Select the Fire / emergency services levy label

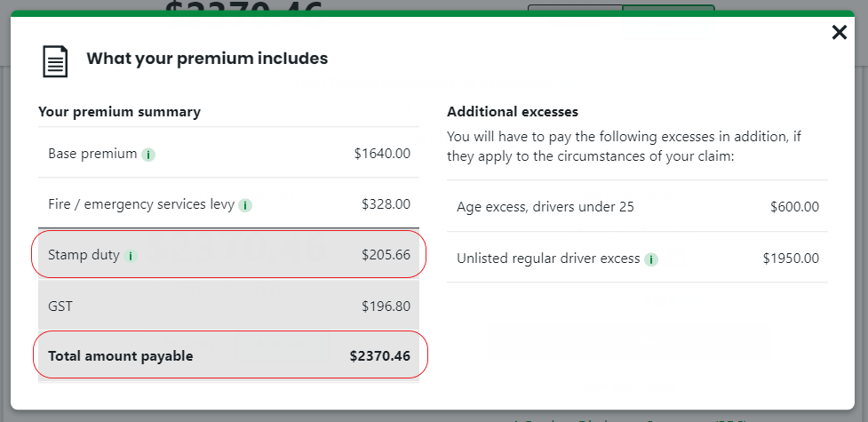(140, 204)
